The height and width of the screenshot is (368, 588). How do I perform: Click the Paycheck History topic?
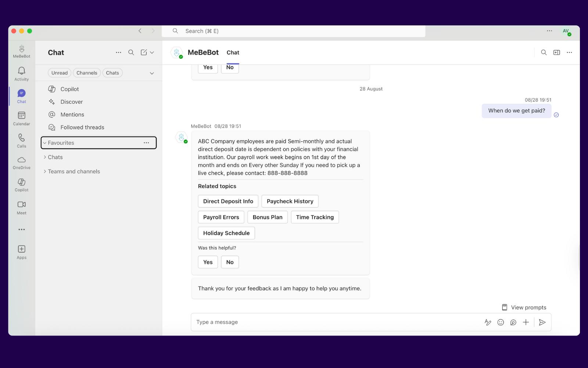tap(290, 201)
